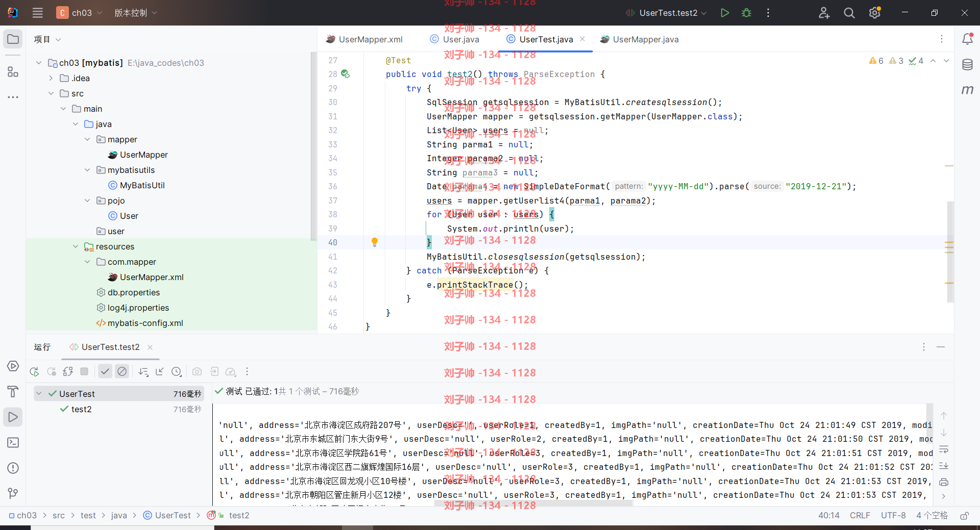Open the Problems tool window

coord(13,468)
